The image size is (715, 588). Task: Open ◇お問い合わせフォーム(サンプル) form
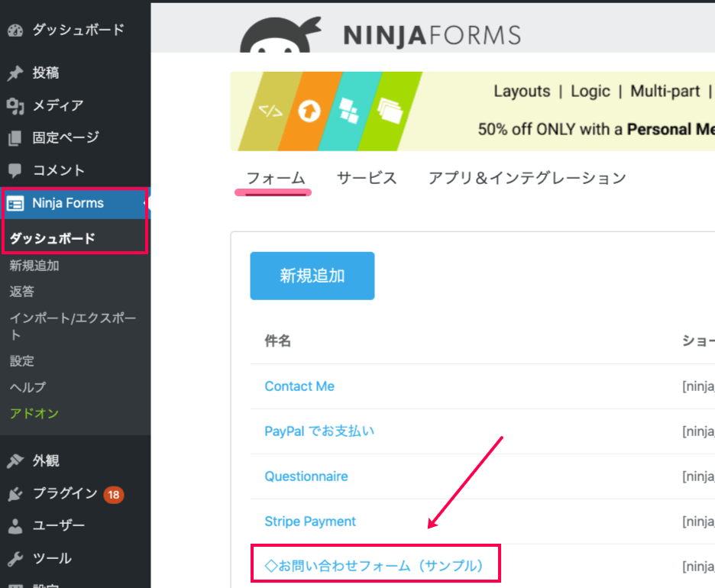tap(374, 566)
